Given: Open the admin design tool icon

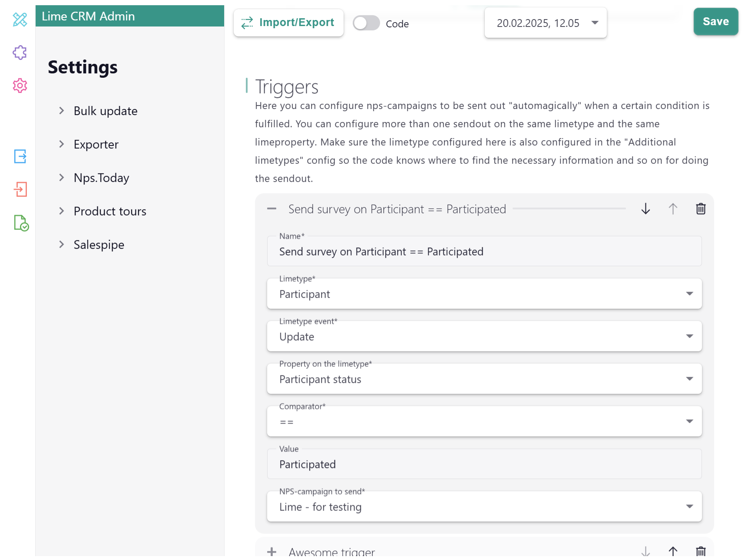Looking at the screenshot, I should tap(20, 19).
